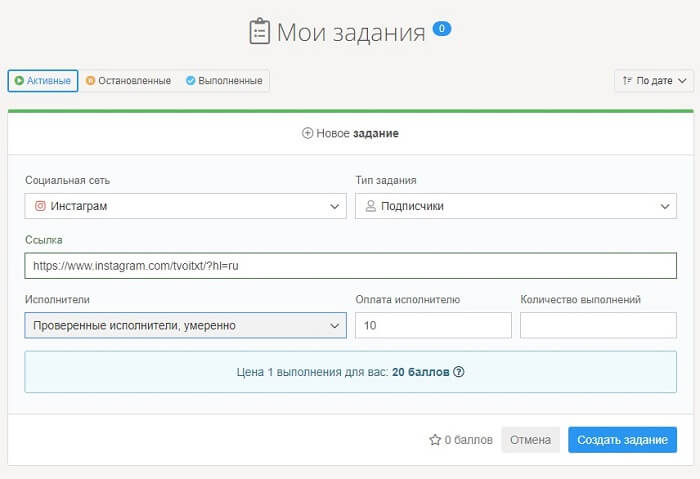
Task: Open the Социальная сеть dropdown showing Инстаграм
Action: pos(185,206)
